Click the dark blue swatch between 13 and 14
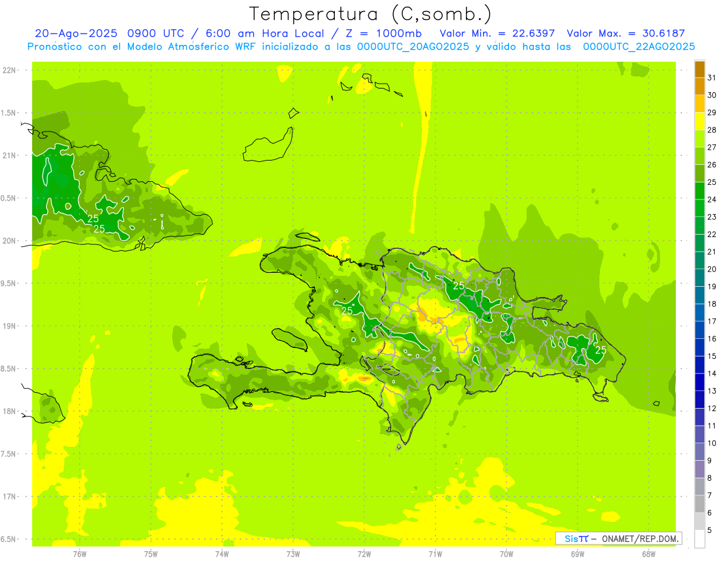Image resolution: width=728 pixels, height=562 pixels. [x=699, y=383]
